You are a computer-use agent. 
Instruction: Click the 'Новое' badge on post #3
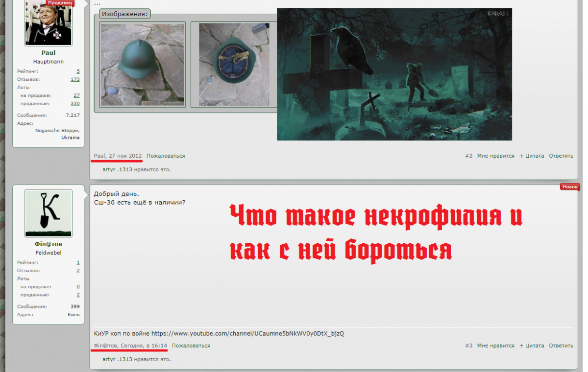[x=570, y=187]
